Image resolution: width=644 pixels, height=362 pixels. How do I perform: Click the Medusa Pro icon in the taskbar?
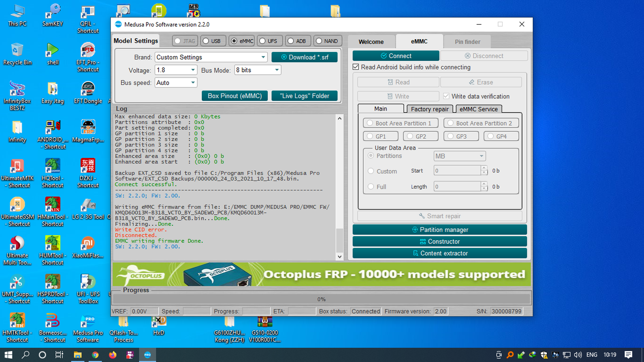click(x=147, y=355)
